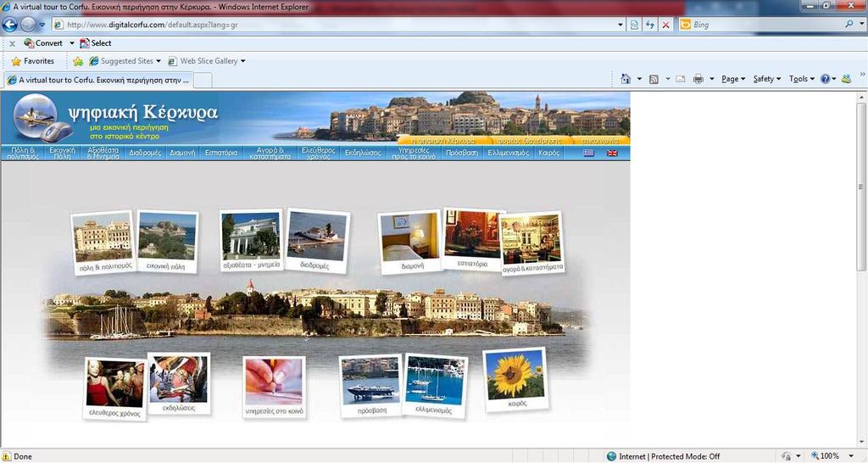Click the Messenger people icon in command bar
This screenshot has width=868, height=463.
click(846, 79)
